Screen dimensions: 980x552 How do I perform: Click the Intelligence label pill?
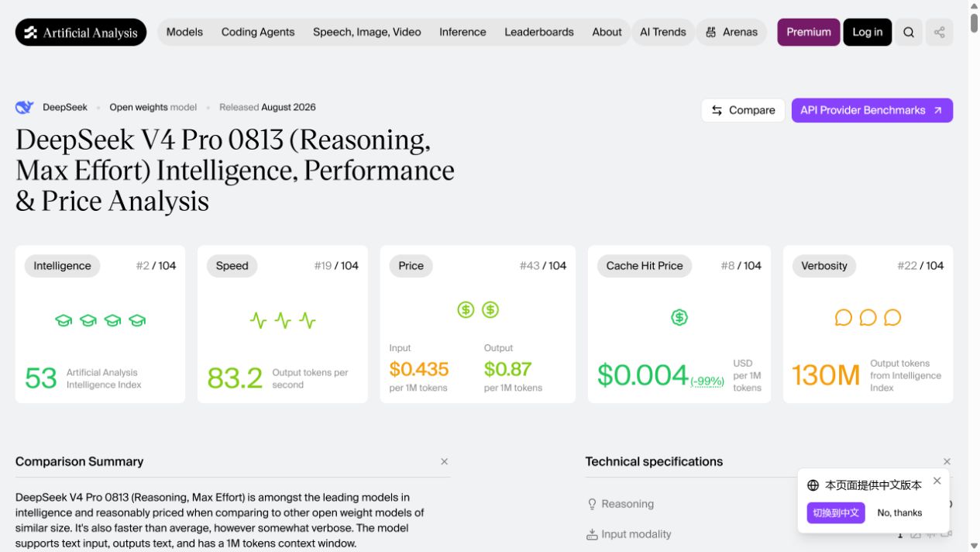click(63, 266)
